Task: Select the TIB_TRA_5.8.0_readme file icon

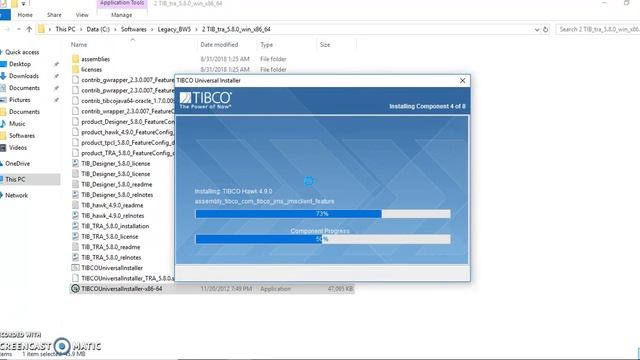Action: click(75, 247)
